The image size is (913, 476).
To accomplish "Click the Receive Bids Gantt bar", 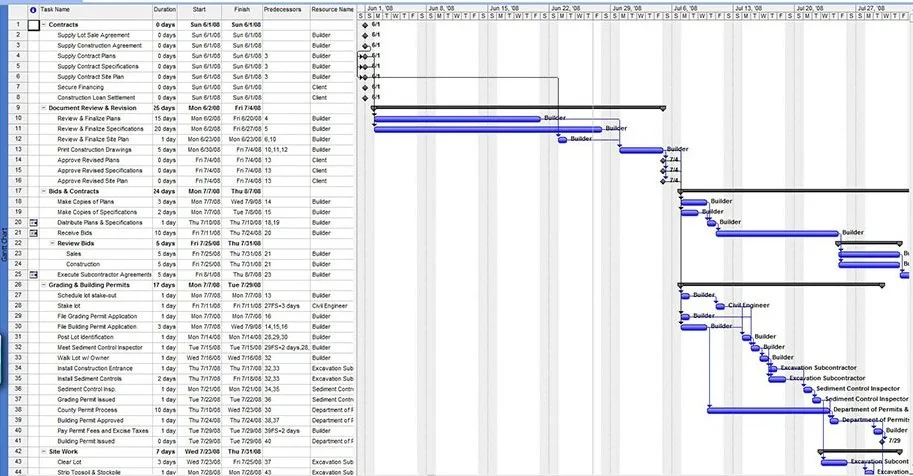I will point(777,234).
